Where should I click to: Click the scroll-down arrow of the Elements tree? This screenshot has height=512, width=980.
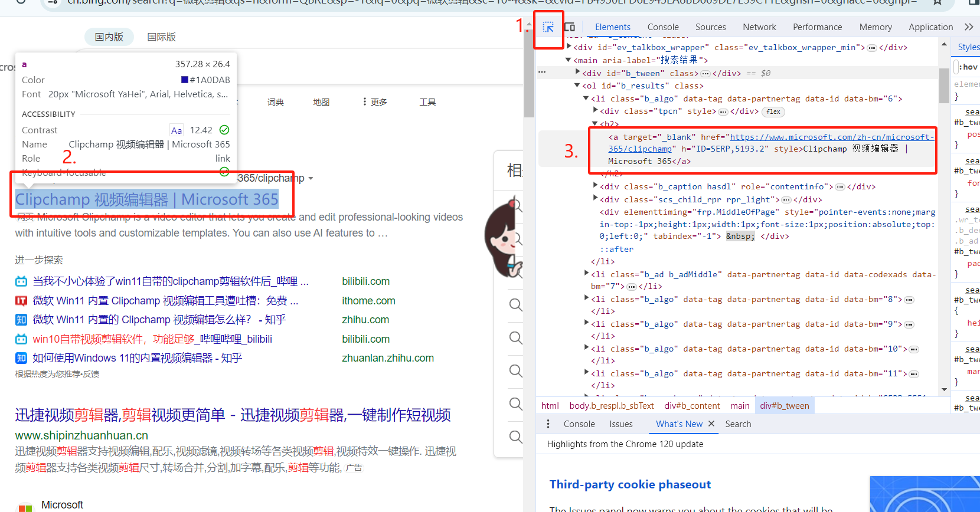944,390
